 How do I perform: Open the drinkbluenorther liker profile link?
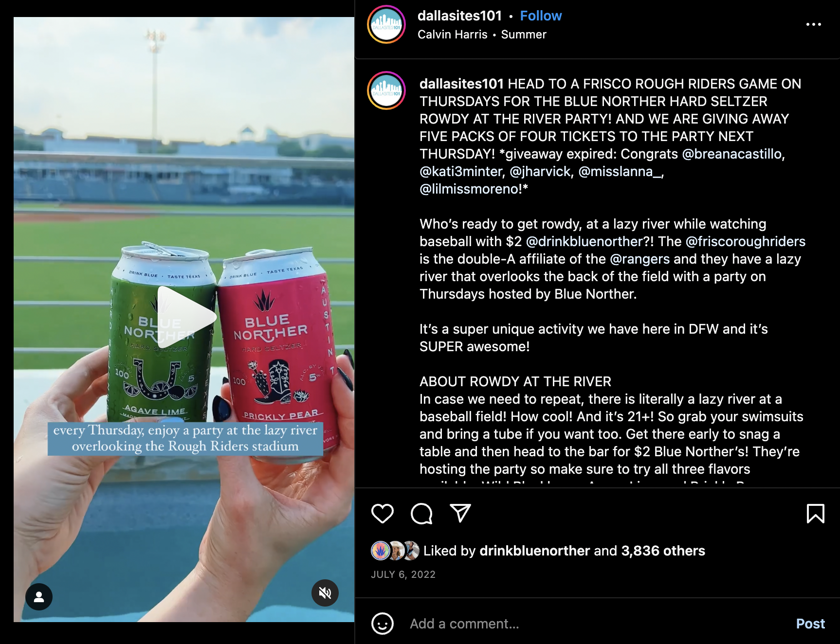tap(535, 551)
